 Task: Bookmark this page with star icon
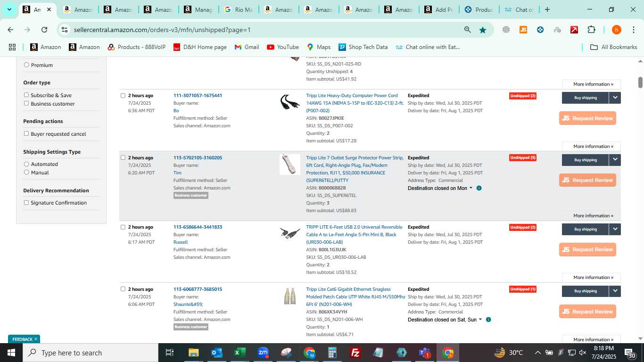[x=483, y=30]
